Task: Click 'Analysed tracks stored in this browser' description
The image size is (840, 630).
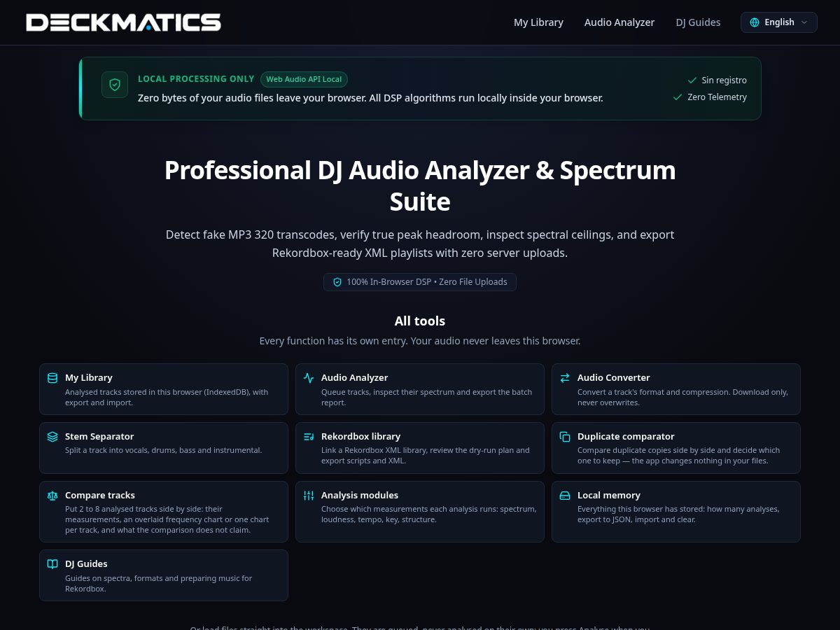Action: (x=167, y=397)
